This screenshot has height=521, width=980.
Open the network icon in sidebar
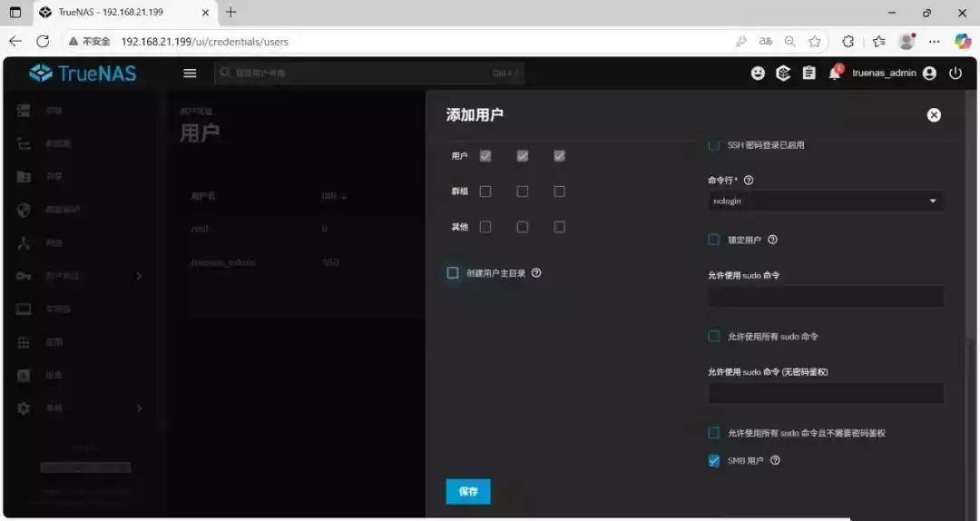click(23, 242)
